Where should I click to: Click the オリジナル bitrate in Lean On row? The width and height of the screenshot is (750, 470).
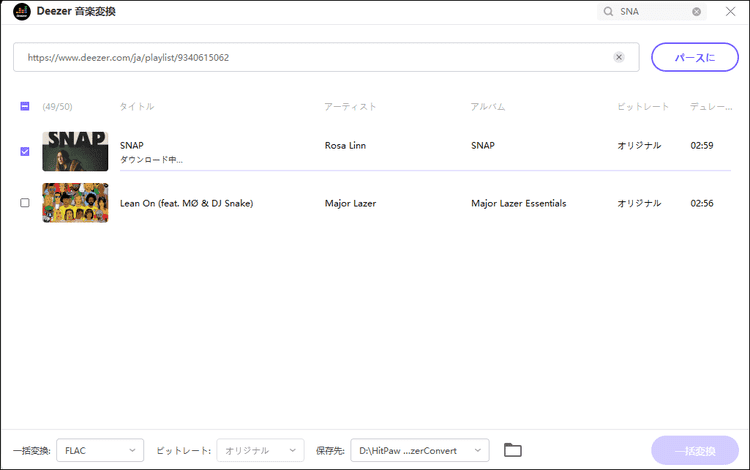tap(639, 203)
